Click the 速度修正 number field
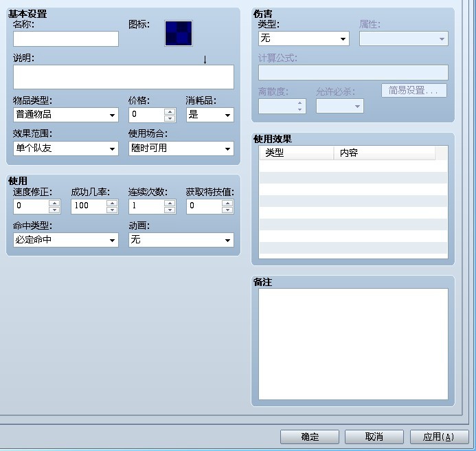Image resolution: width=476 pixels, height=451 pixels. (31, 206)
